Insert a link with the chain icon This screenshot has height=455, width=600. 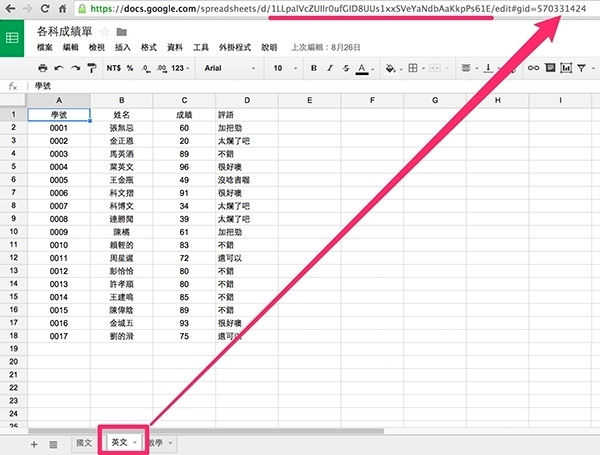click(533, 68)
